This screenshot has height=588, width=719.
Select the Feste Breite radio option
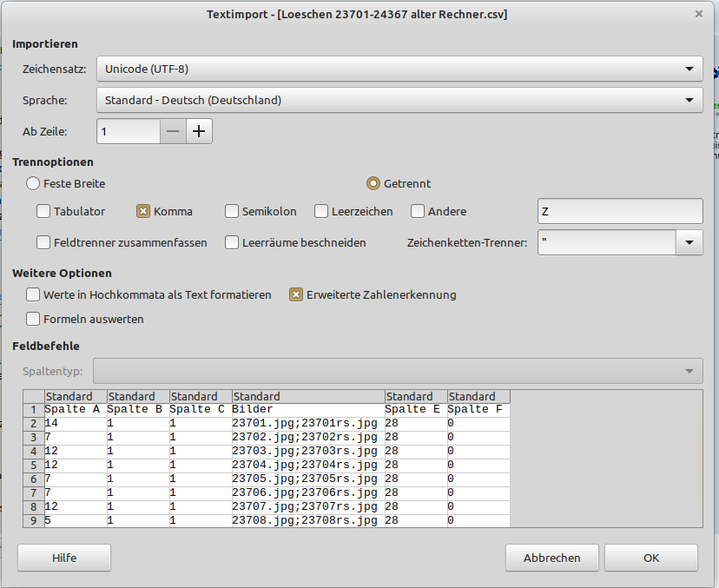pyautogui.click(x=33, y=183)
